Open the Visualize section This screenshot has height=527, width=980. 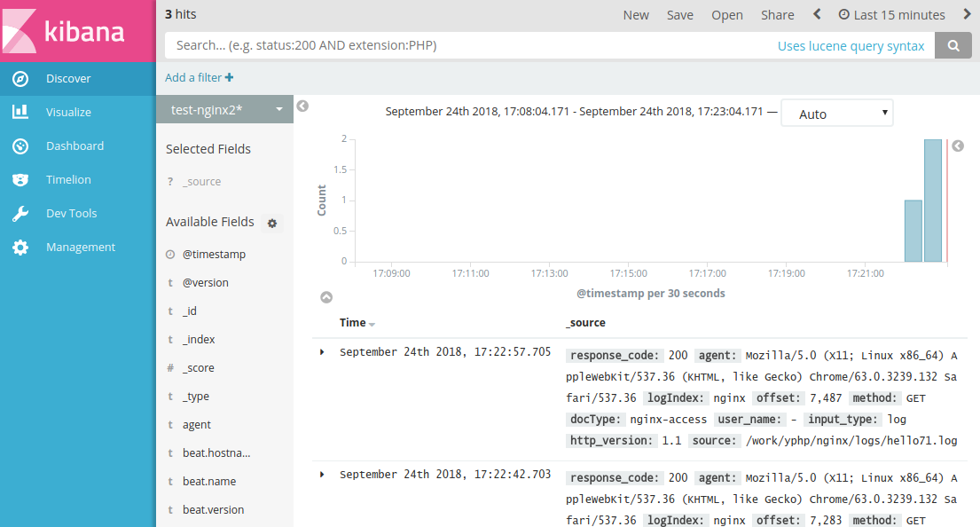[68, 113]
